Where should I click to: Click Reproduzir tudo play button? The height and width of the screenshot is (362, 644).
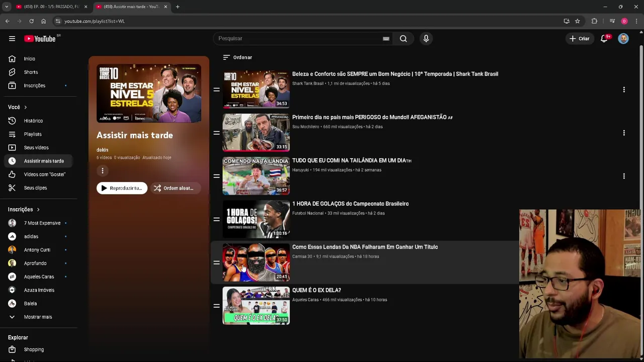click(122, 188)
